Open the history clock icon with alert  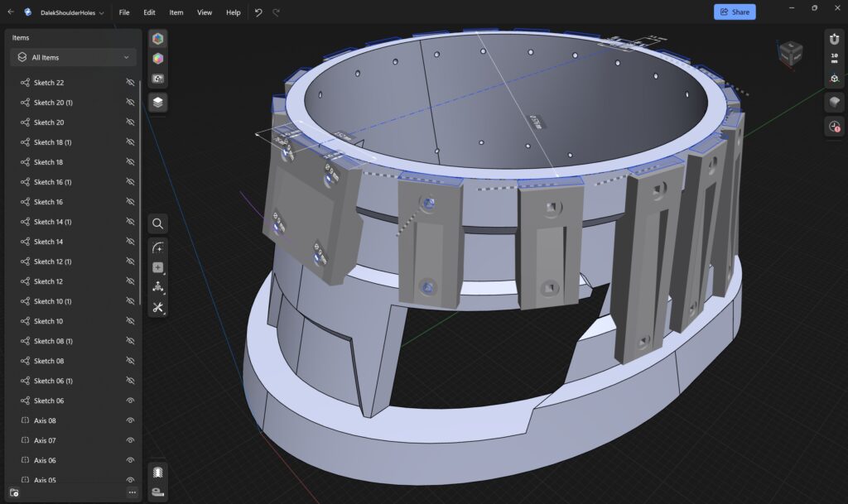tap(834, 127)
